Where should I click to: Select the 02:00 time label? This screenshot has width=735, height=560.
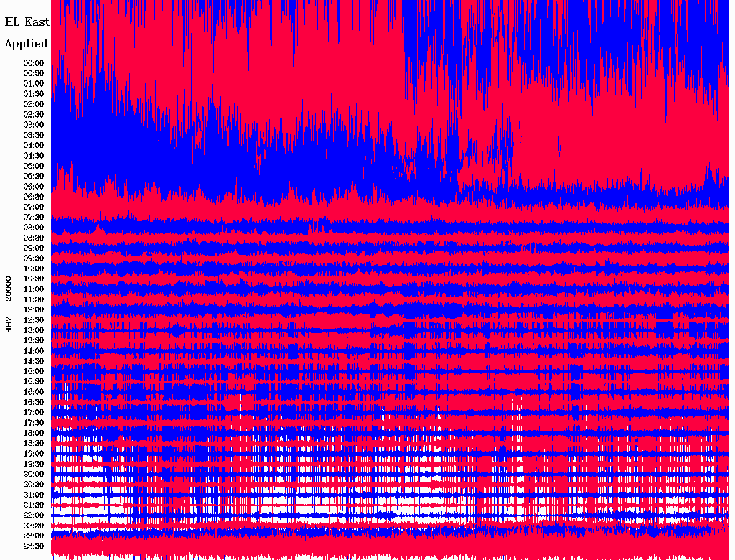34,104
